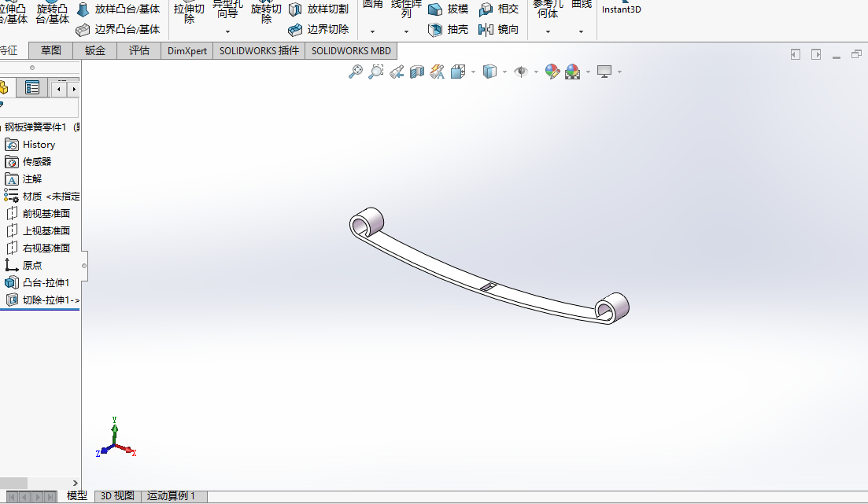Click the Boundary Boss/Base (边界凸台/基体) tool
Screen dimensions: 868x504
[x=119, y=29]
